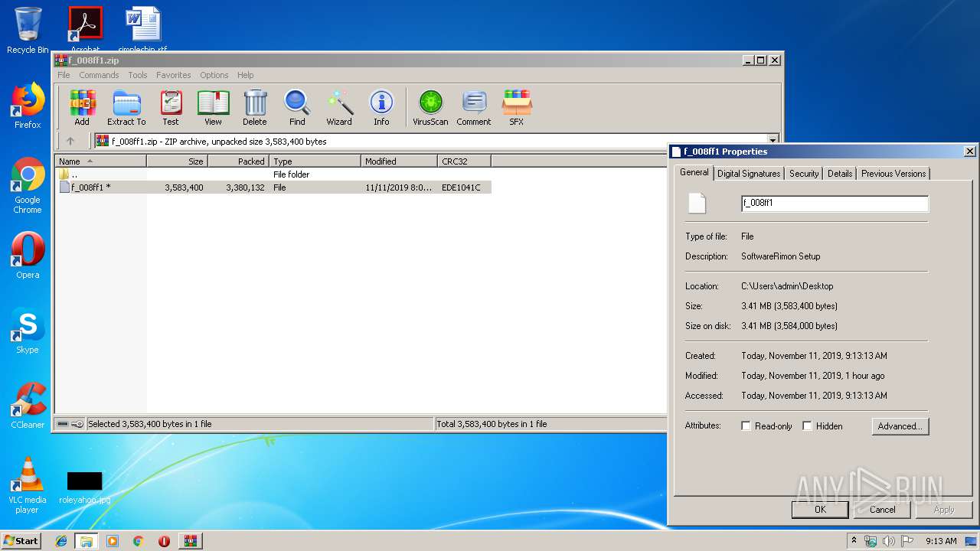Sort by the Packed column header
This screenshot has height=551, width=980.
coord(238,161)
